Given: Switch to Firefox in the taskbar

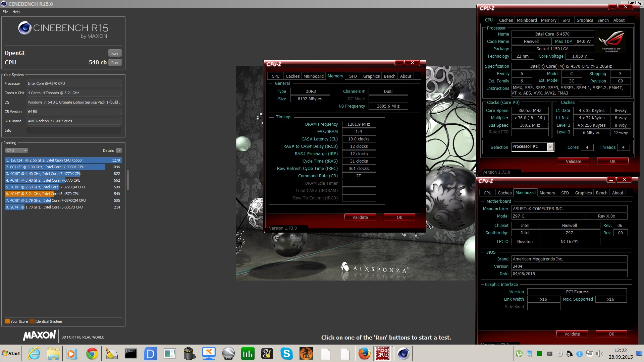Looking at the screenshot, I should pyautogui.click(x=364, y=354).
